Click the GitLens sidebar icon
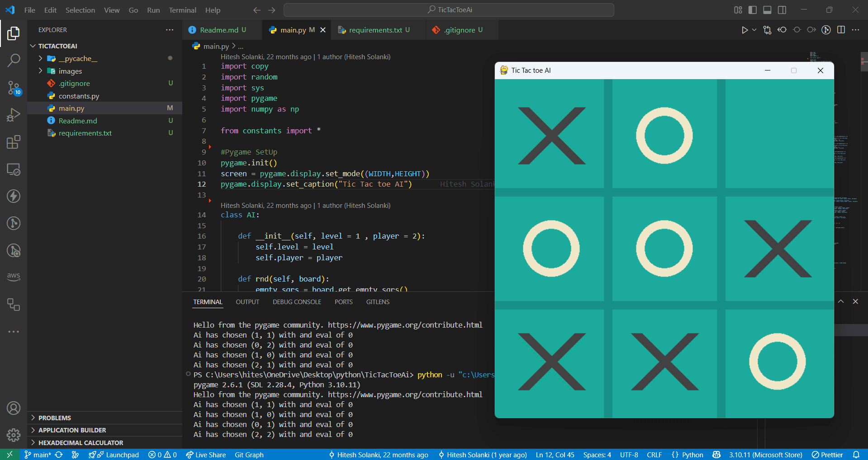The width and height of the screenshot is (868, 460). point(14,223)
